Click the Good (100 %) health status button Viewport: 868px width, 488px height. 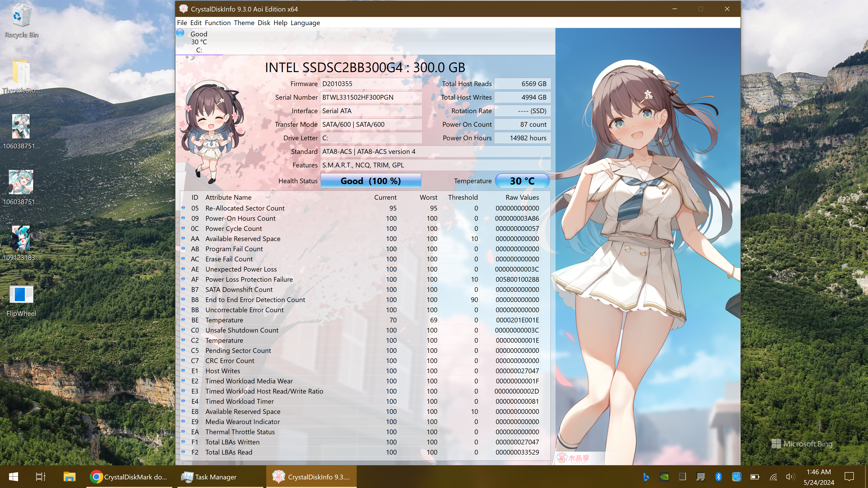tap(370, 181)
